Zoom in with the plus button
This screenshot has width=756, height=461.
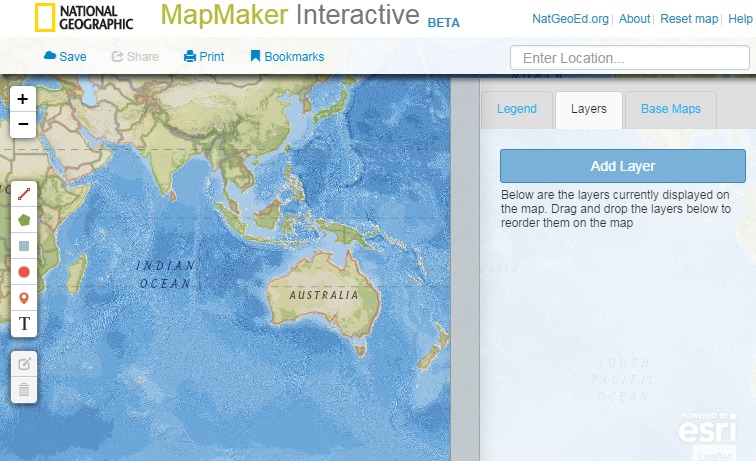(23, 99)
